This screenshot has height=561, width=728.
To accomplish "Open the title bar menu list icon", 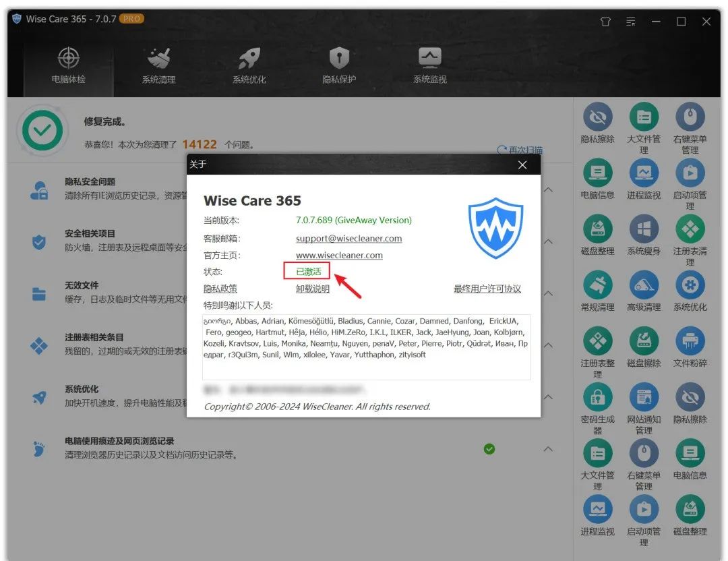I will (x=630, y=22).
